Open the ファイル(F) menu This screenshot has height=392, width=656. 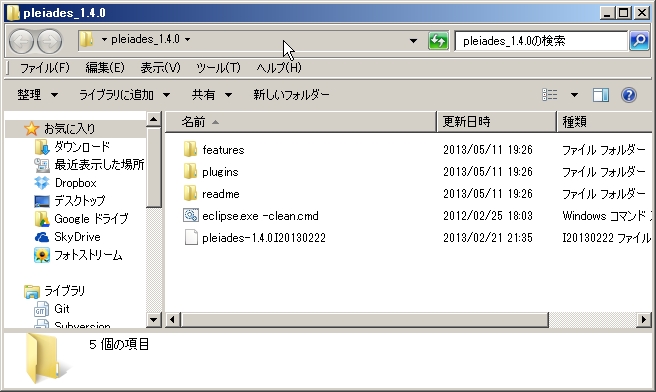coord(45,67)
